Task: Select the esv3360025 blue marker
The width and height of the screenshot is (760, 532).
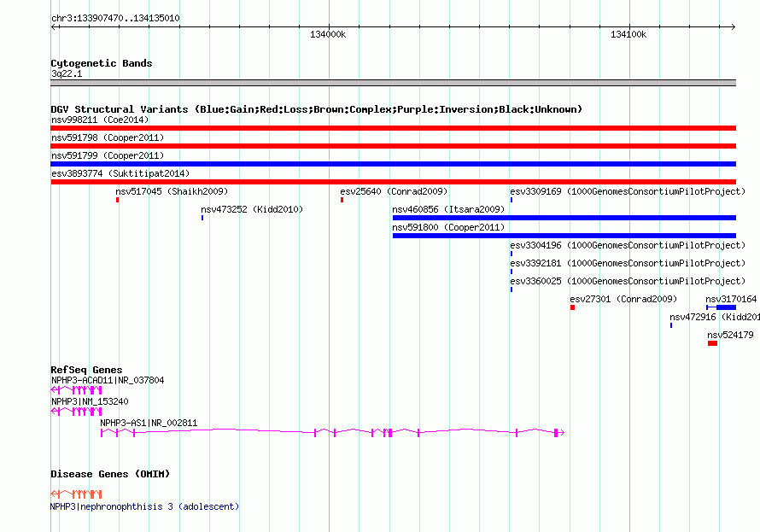Action: point(512,289)
